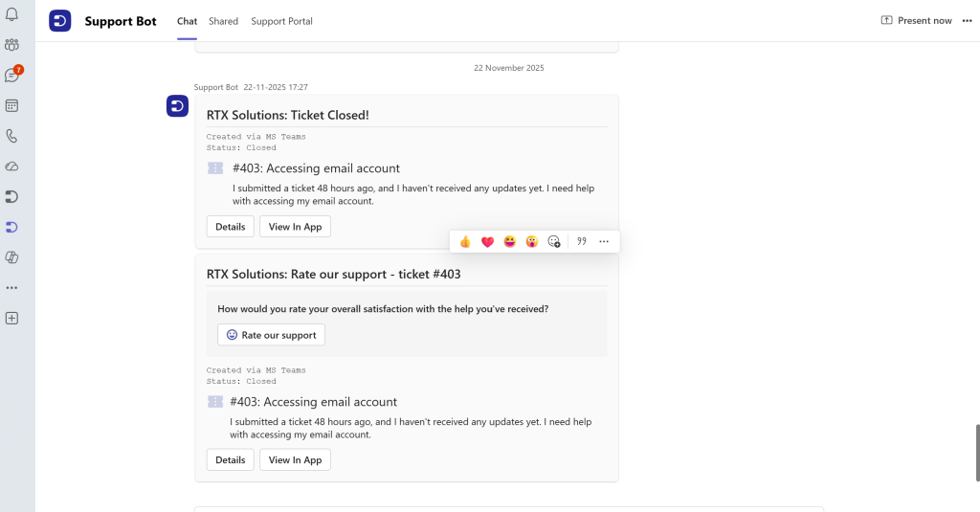
Task: Quote reply to this message
Action: pyautogui.click(x=582, y=241)
